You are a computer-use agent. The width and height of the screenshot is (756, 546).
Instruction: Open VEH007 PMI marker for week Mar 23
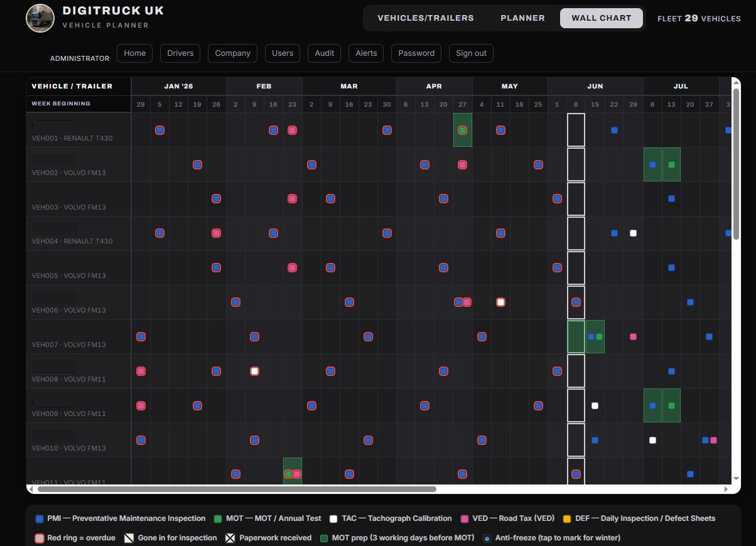point(368,336)
